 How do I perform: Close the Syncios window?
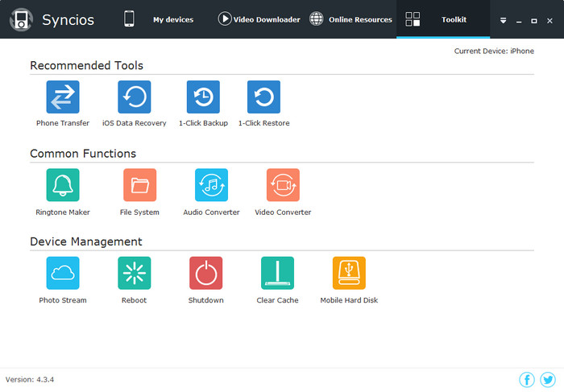click(549, 21)
